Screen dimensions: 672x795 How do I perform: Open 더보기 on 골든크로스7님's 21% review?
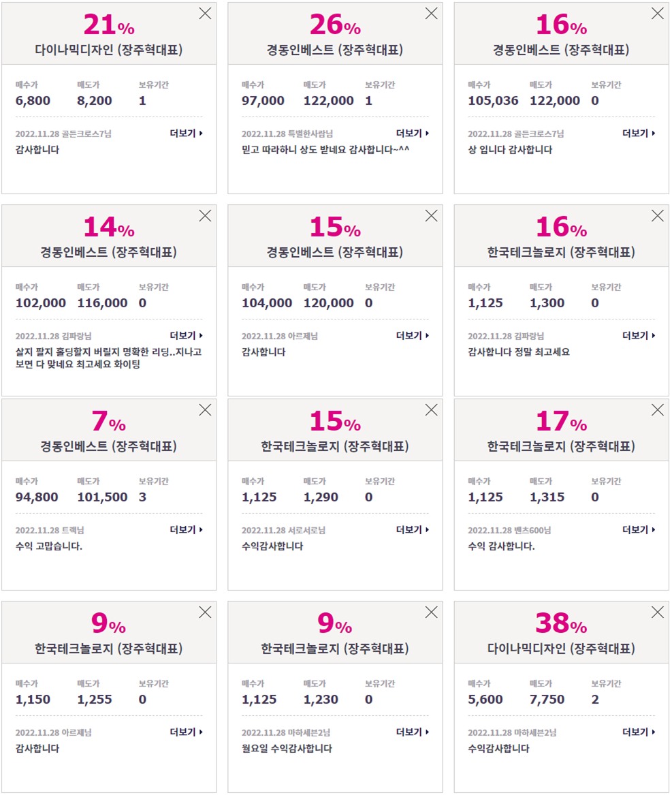(x=186, y=134)
